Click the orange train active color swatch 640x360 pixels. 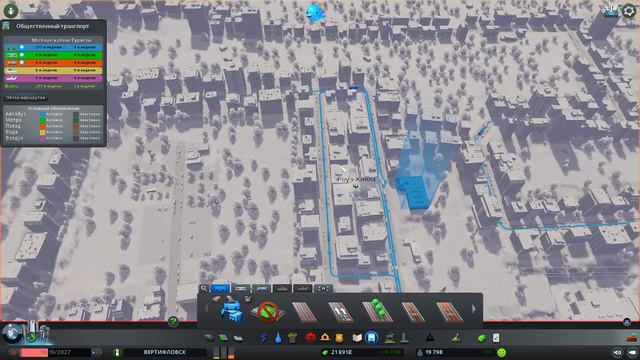tap(43, 127)
